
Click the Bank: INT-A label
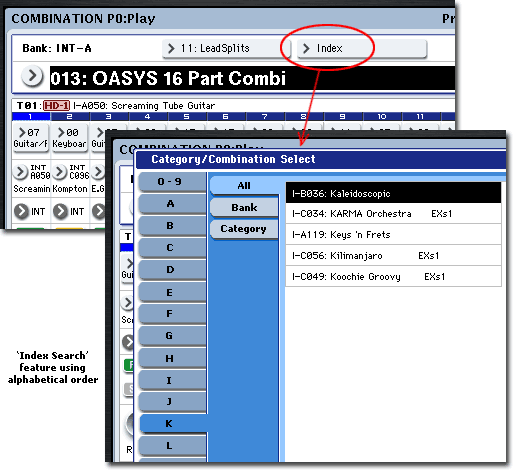coord(57,48)
